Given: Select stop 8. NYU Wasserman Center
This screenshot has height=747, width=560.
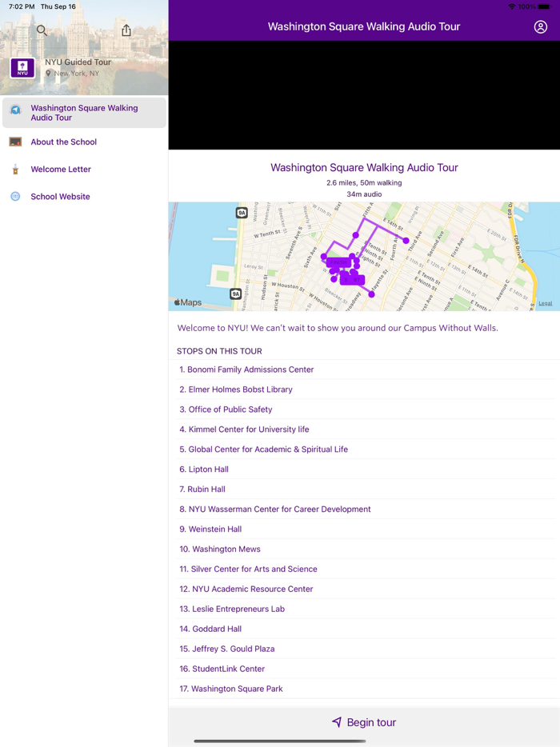Looking at the screenshot, I should 364,509.
